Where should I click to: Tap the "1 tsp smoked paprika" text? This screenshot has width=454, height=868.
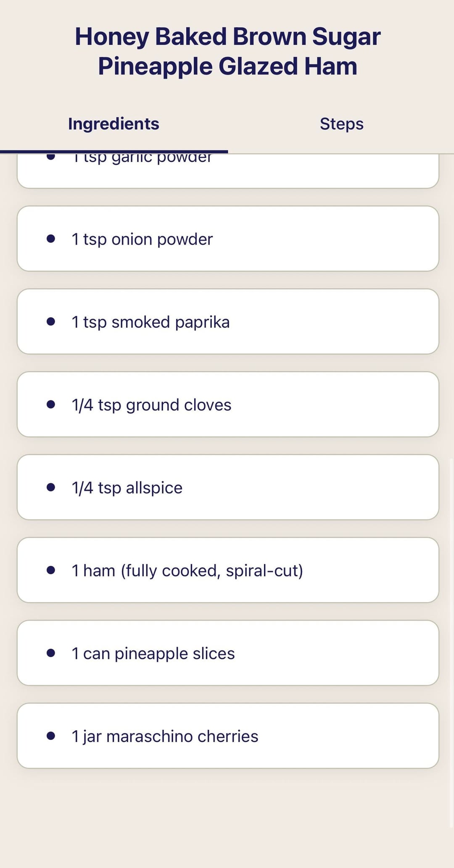(150, 322)
